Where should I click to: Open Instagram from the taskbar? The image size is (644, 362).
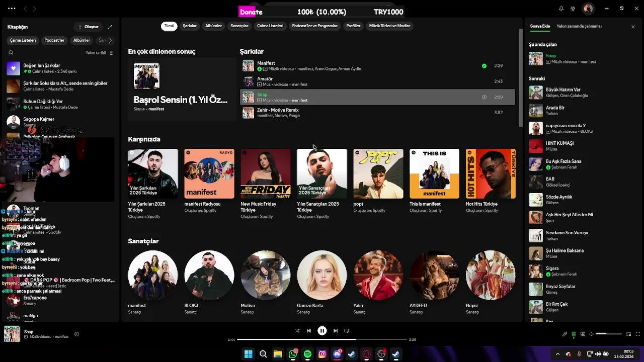click(x=323, y=354)
